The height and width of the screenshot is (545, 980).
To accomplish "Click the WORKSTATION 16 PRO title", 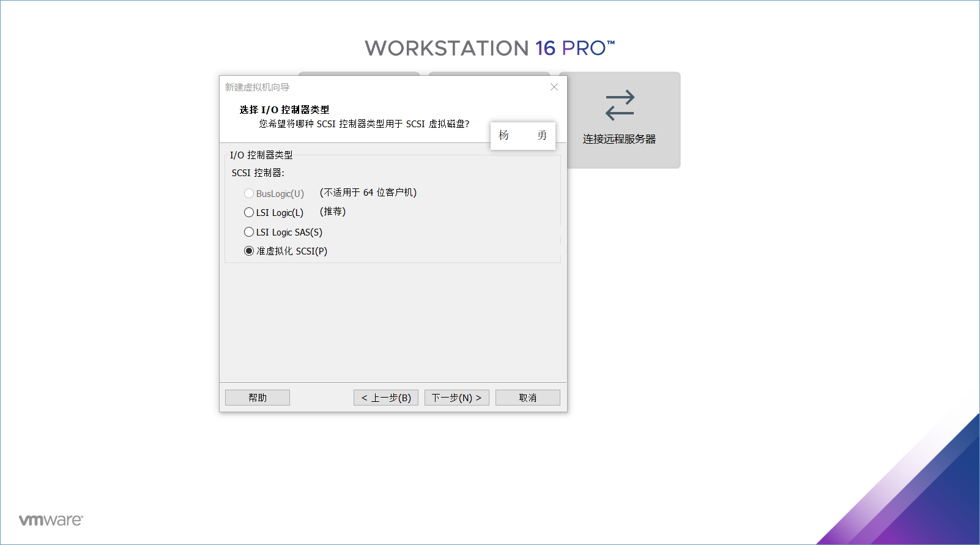I will click(x=490, y=48).
